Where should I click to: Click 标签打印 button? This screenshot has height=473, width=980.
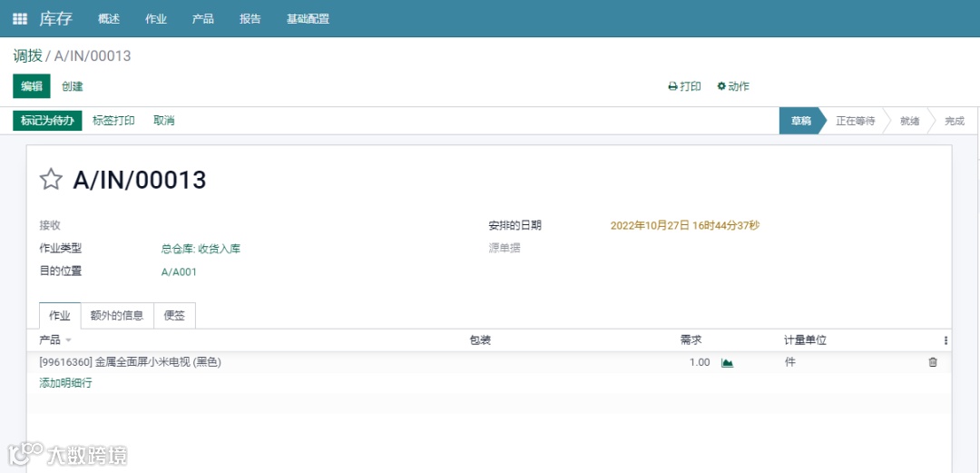click(x=113, y=121)
